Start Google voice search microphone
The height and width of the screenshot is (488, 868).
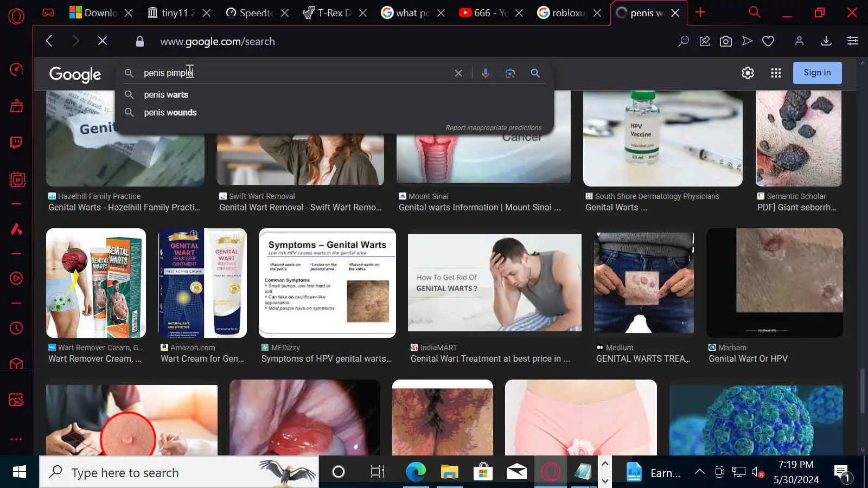pos(486,73)
